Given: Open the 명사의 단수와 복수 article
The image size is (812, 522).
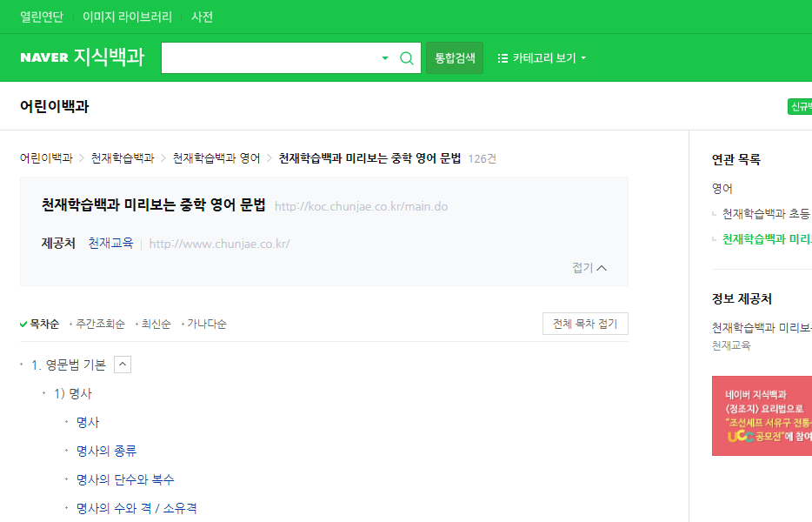Looking at the screenshot, I should click(125, 479).
